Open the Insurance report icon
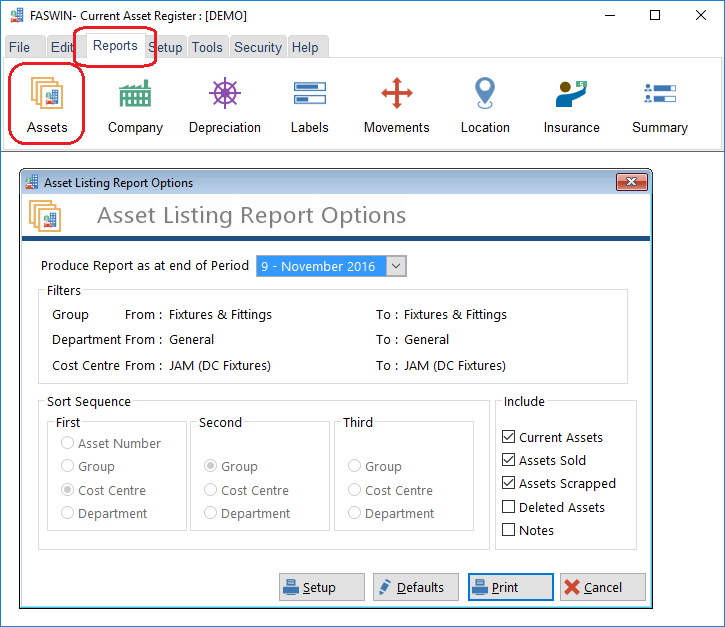 (x=571, y=106)
